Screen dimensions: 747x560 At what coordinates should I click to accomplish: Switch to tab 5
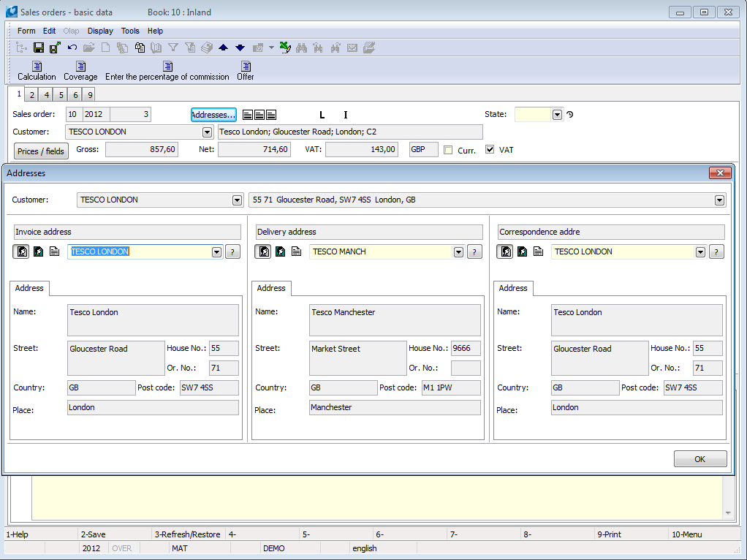coord(61,95)
